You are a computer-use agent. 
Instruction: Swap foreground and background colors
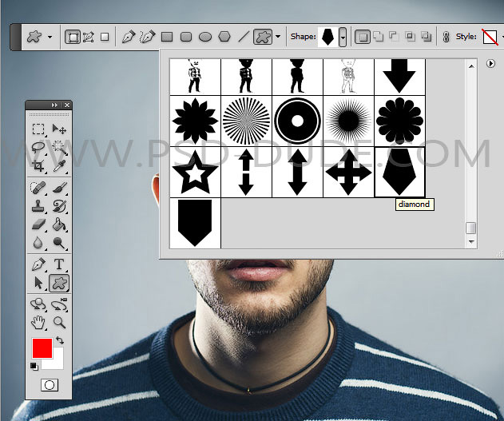tap(58, 341)
